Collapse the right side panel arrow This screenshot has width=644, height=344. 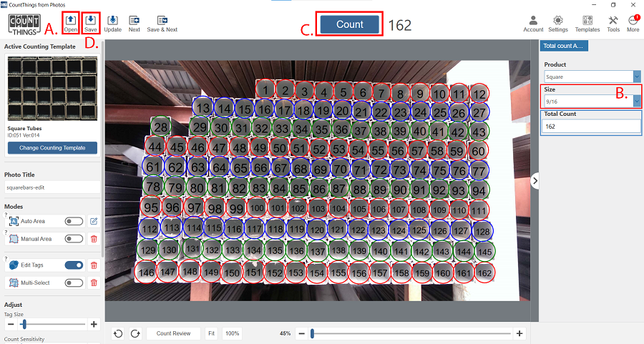(535, 182)
